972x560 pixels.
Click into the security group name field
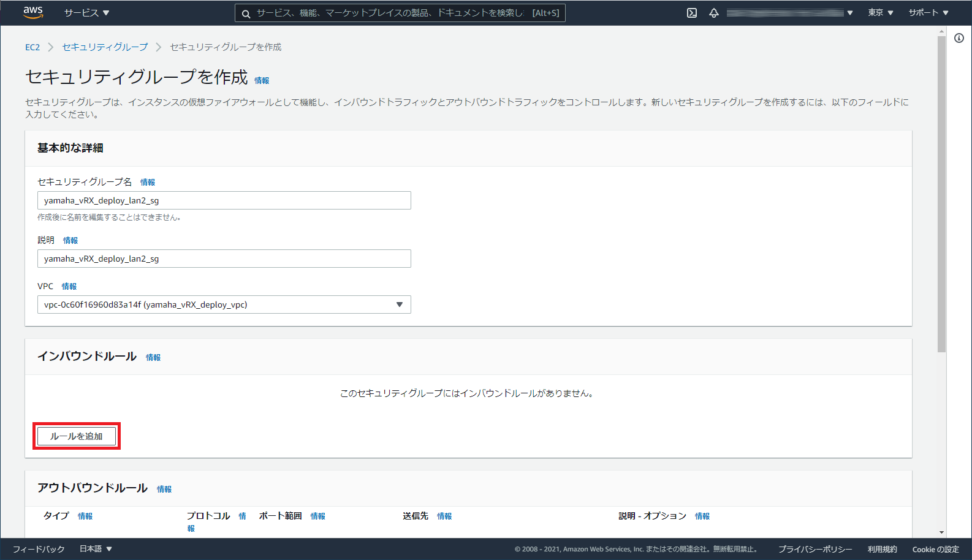[x=224, y=200]
